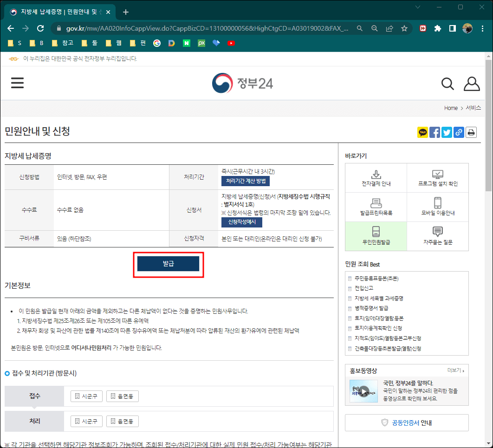Check 시군구 in the 처리 row
Screen dimensions: 493x448
tap(86, 421)
